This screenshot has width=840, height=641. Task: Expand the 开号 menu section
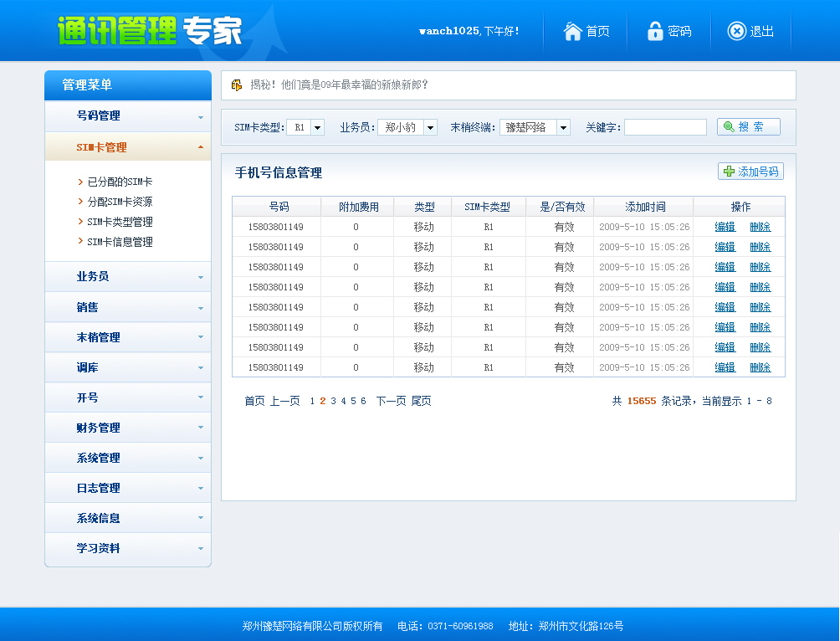point(128,397)
